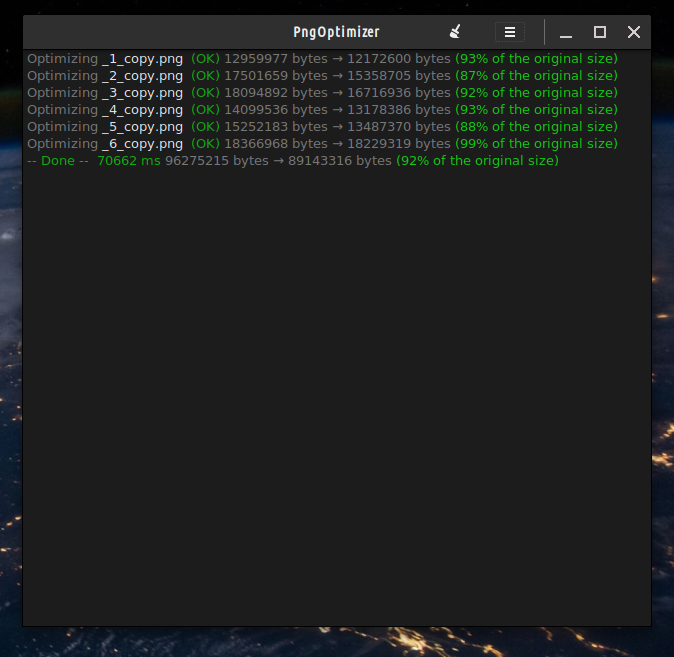The width and height of the screenshot is (674, 657).
Task: Click the (OK) status for _4_copy.png
Action: point(205,110)
